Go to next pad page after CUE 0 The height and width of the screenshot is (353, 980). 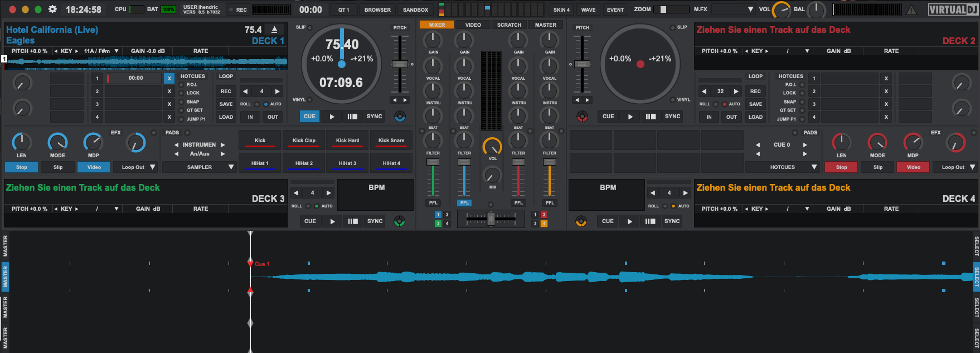point(804,144)
